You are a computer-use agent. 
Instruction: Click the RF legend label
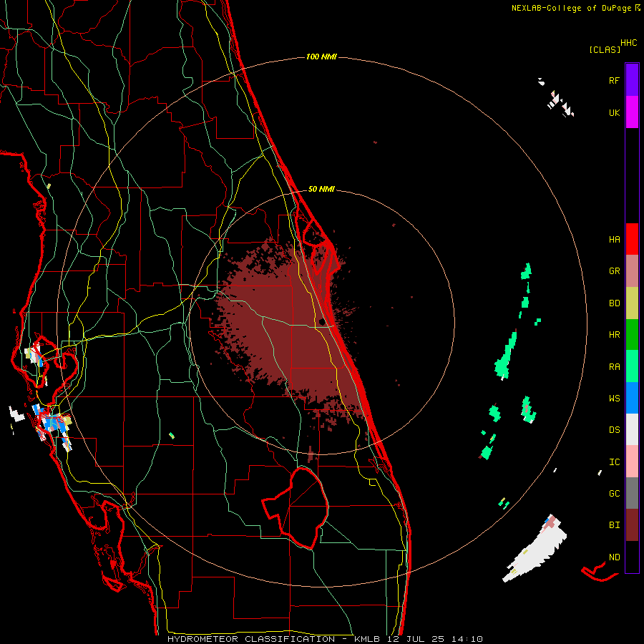point(614,80)
